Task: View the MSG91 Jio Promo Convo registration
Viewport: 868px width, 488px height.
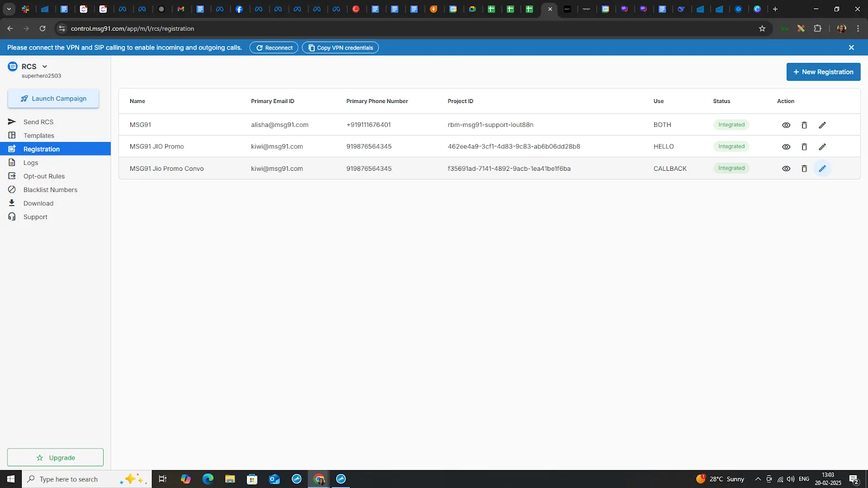Action: tap(786, 169)
